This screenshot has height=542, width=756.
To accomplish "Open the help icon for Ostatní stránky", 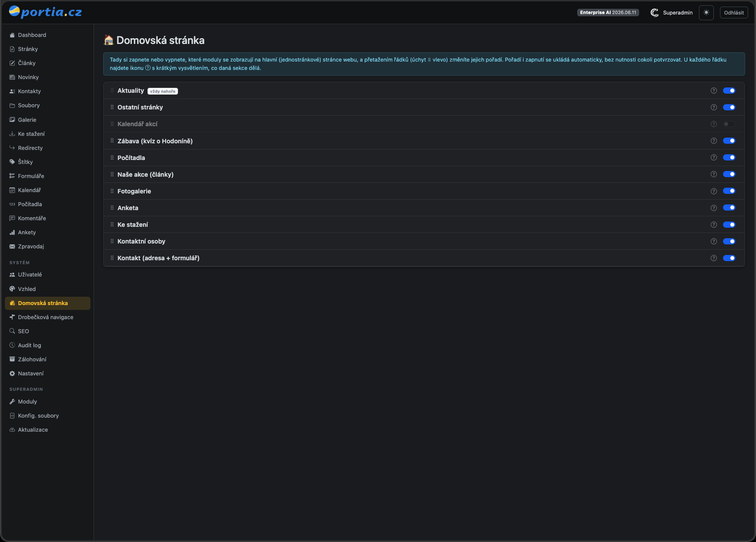I will (713, 107).
